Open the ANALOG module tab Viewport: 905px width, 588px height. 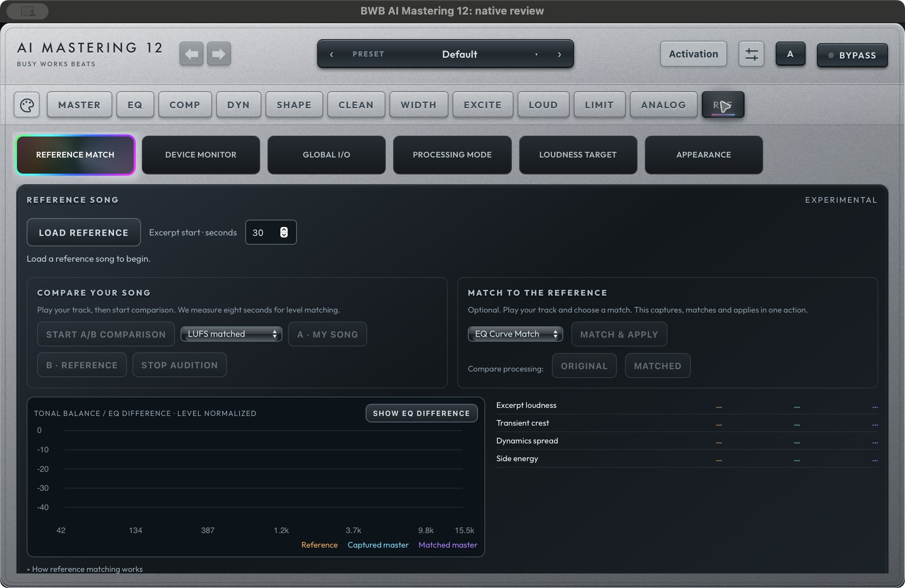point(663,105)
